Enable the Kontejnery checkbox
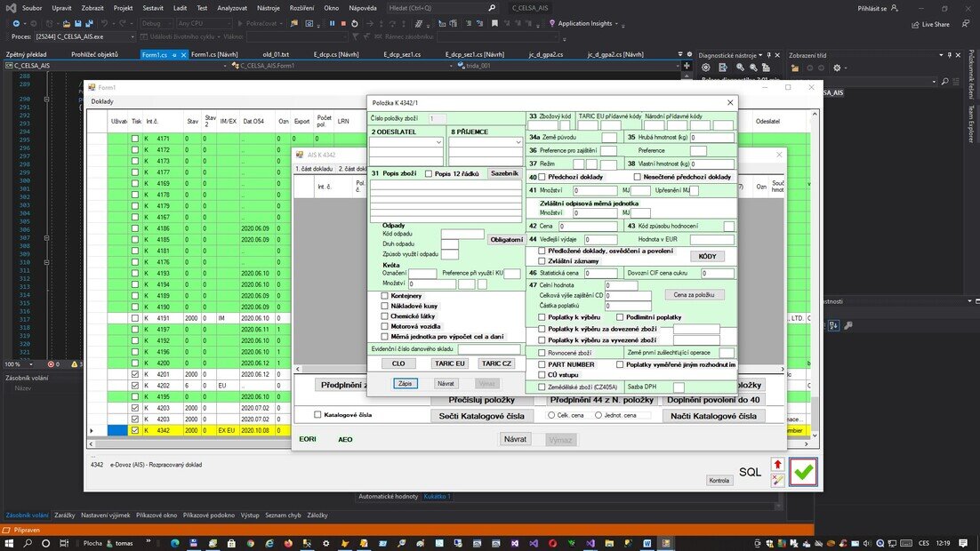 click(385, 295)
